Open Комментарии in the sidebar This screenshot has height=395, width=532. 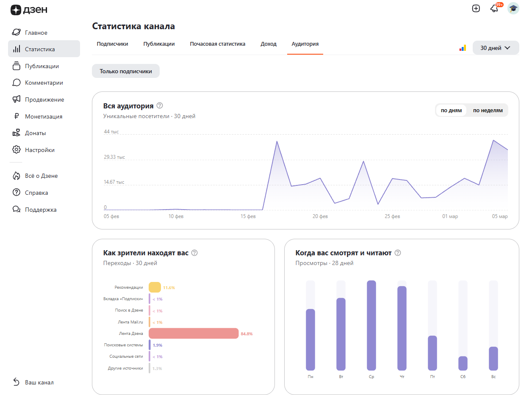tap(44, 83)
